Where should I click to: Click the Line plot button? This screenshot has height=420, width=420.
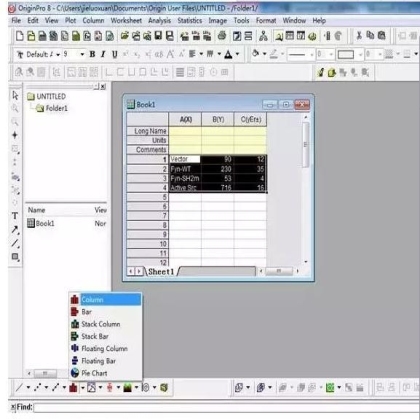(19, 387)
